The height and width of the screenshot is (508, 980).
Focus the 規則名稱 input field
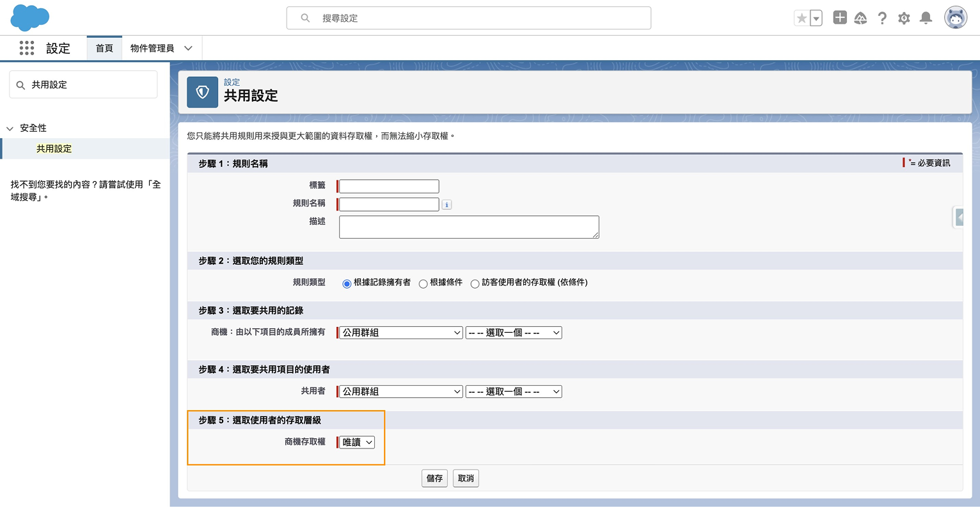pyautogui.click(x=389, y=204)
